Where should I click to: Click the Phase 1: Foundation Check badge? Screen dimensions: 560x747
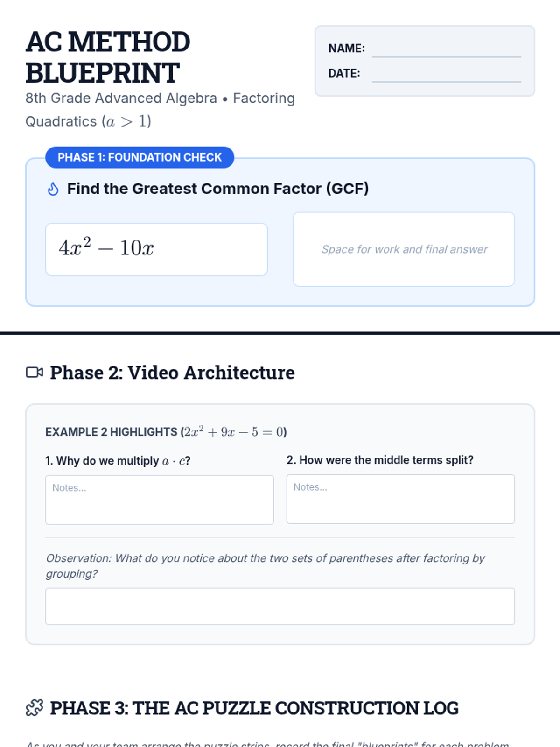click(x=140, y=157)
